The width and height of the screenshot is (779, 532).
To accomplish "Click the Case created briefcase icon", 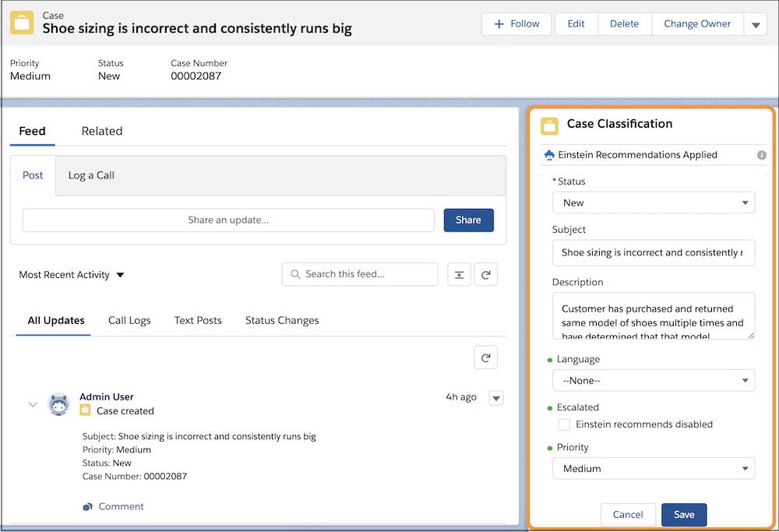I will pyautogui.click(x=85, y=410).
